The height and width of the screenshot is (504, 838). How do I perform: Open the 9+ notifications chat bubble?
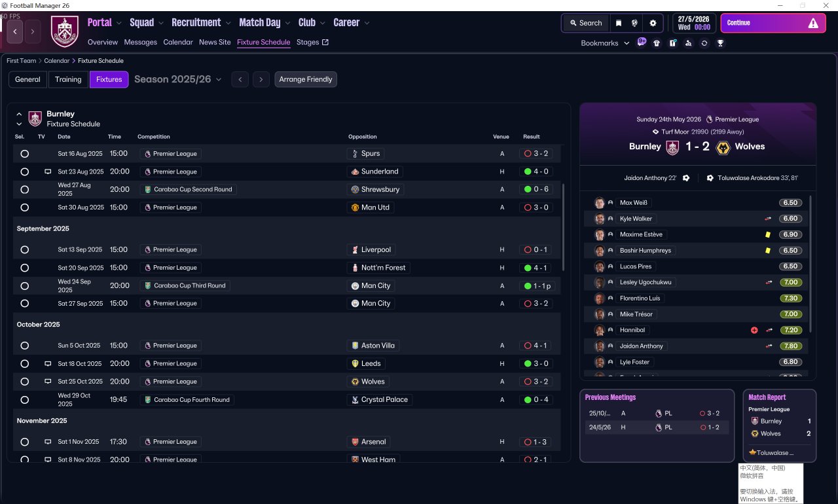tap(642, 43)
